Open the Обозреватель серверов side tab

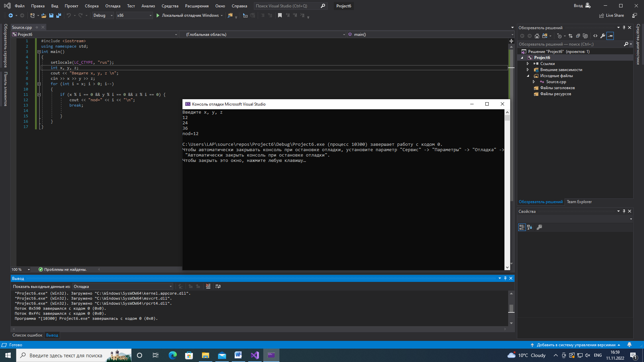[5, 46]
